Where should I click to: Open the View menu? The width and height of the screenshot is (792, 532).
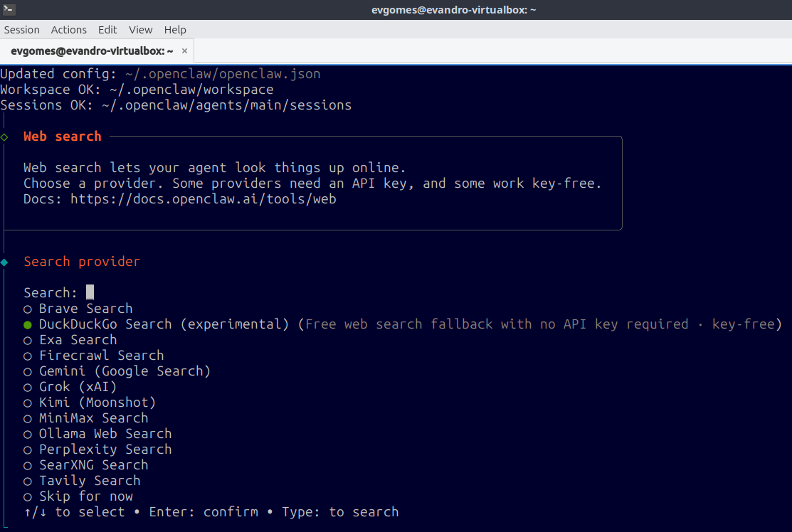140,30
